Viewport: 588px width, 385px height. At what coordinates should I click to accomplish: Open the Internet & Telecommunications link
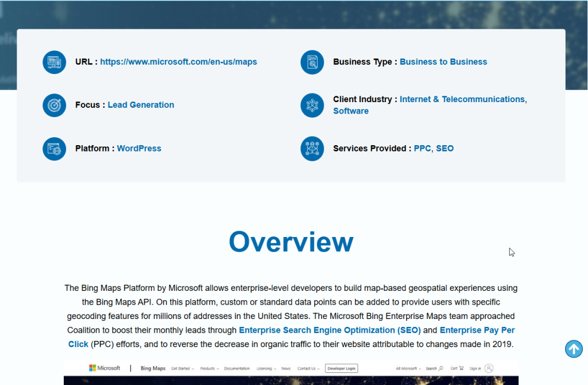tap(462, 99)
